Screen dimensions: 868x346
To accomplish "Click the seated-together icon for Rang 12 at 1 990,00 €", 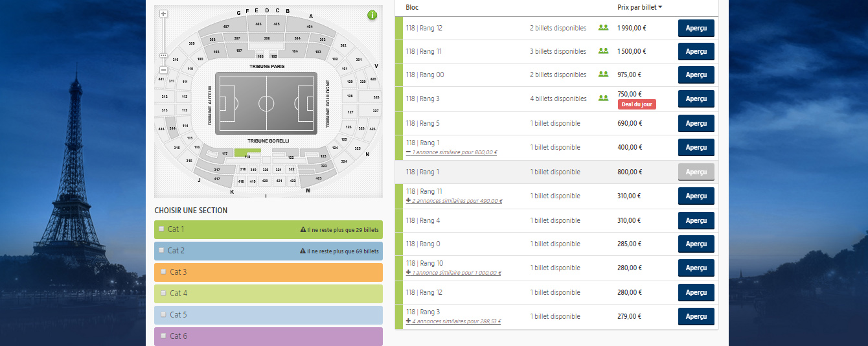I will tap(604, 28).
